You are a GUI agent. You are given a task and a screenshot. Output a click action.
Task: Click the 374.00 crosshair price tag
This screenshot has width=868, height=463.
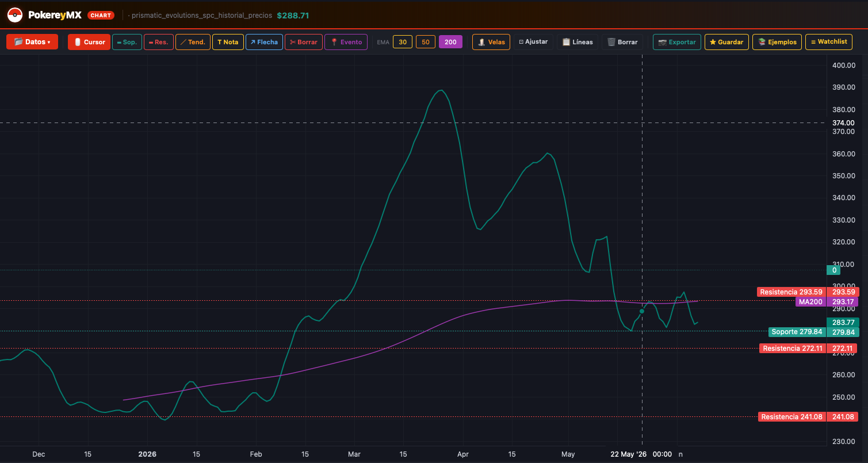tap(843, 123)
